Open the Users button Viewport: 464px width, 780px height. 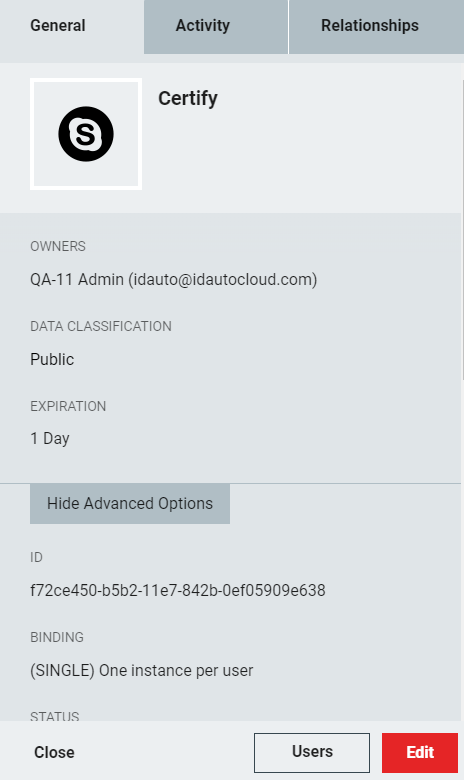pyautogui.click(x=312, y=752)
